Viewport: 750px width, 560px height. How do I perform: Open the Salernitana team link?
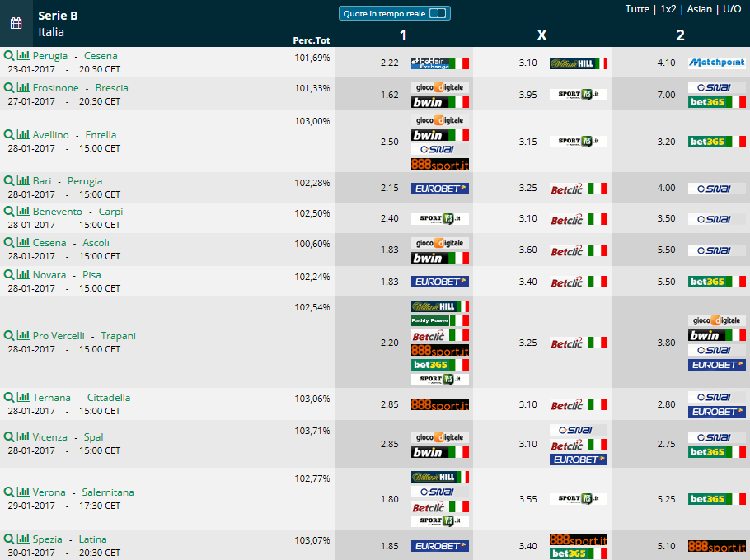108,492
